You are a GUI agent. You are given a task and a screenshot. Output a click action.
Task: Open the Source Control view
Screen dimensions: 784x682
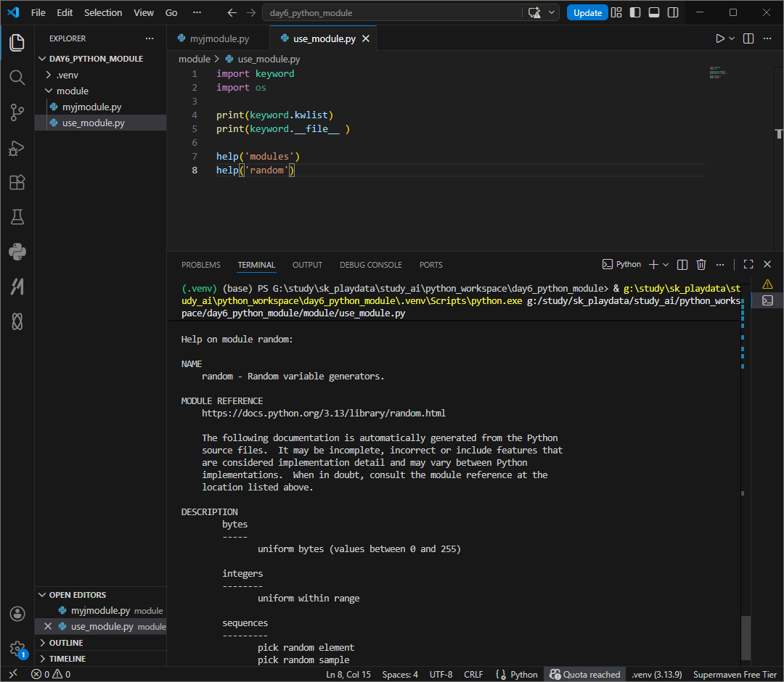coord(17,112)
